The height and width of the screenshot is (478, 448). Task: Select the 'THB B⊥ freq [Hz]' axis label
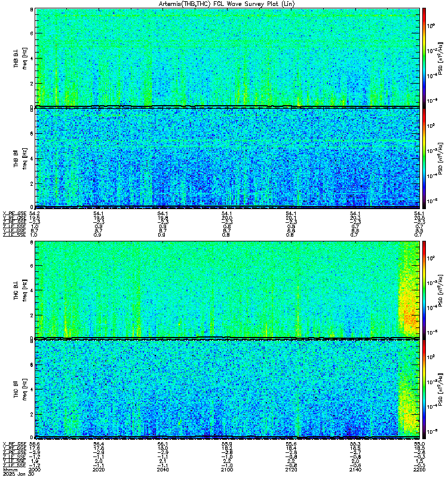pos(20,58)
